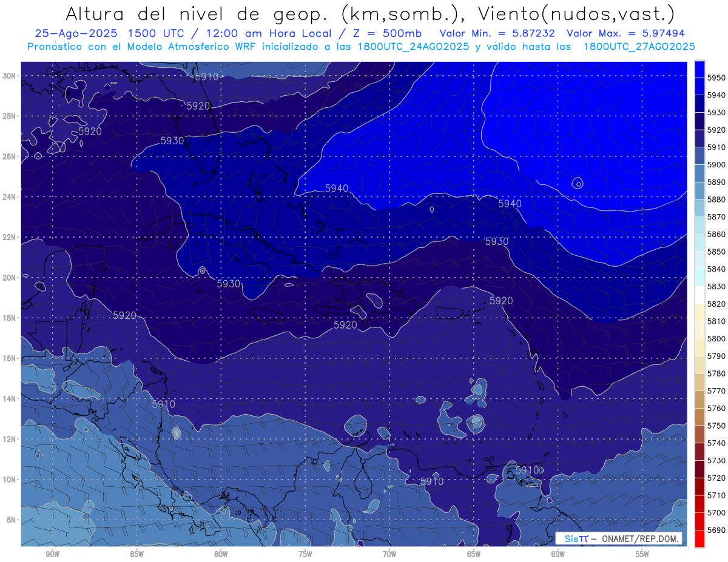Click the 26N latitude axis label
The width and height of the screenshot is (728, 562).
point(10,156)
